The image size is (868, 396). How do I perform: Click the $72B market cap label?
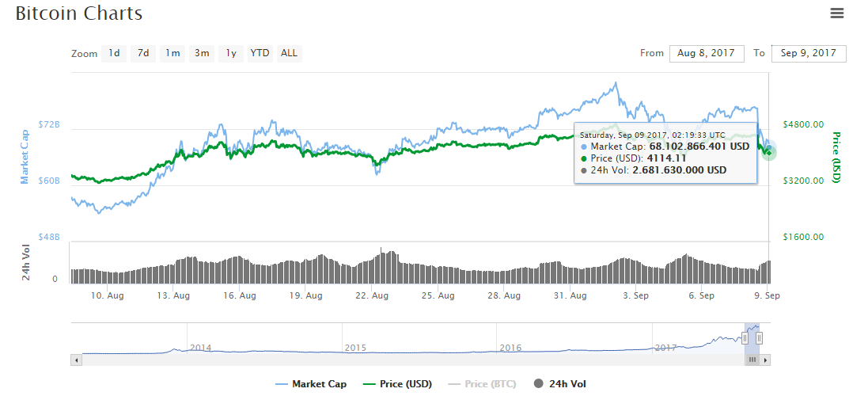tap(49, 124)
